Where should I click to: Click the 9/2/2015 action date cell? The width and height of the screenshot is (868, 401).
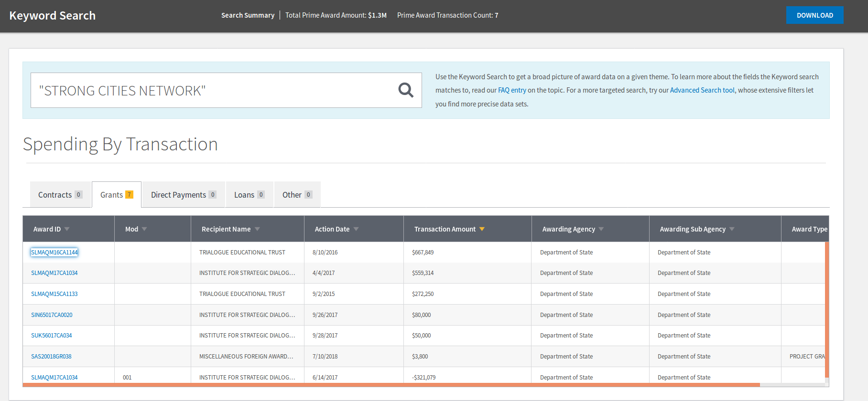tap(354, 294)
